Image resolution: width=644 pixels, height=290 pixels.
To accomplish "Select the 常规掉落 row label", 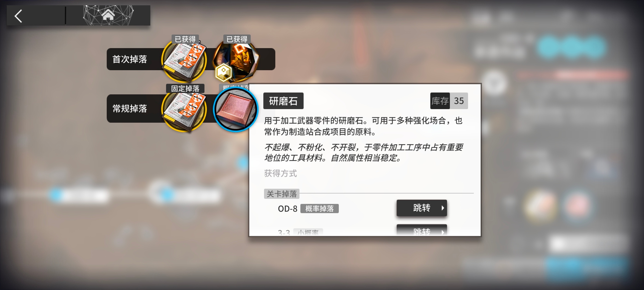I will (130, 109).
